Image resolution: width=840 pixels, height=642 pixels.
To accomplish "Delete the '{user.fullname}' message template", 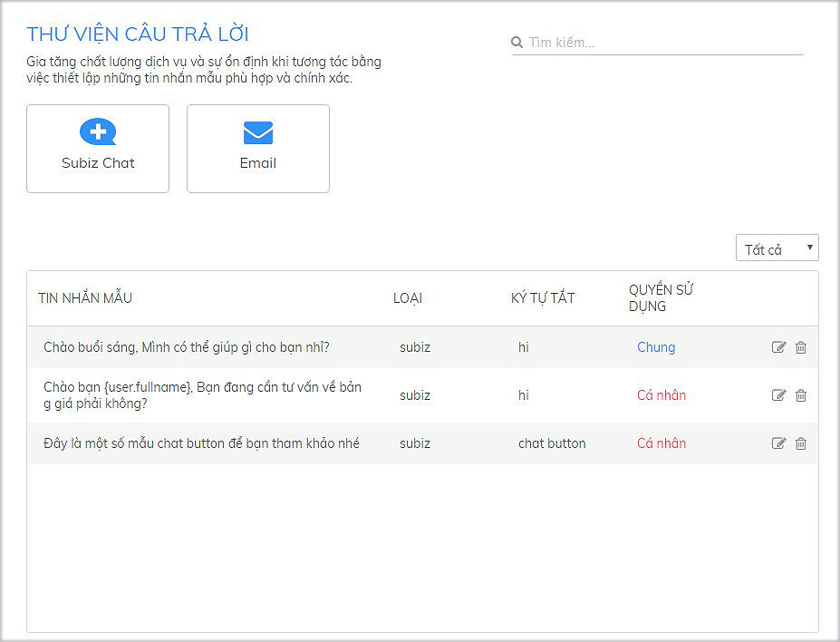I will [x=801, y=395].
